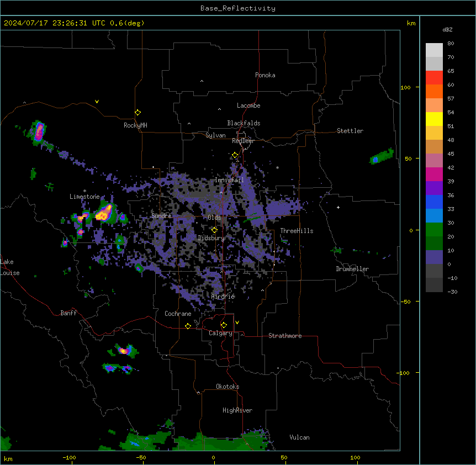Click the RedDeer city label

(244, 141)
